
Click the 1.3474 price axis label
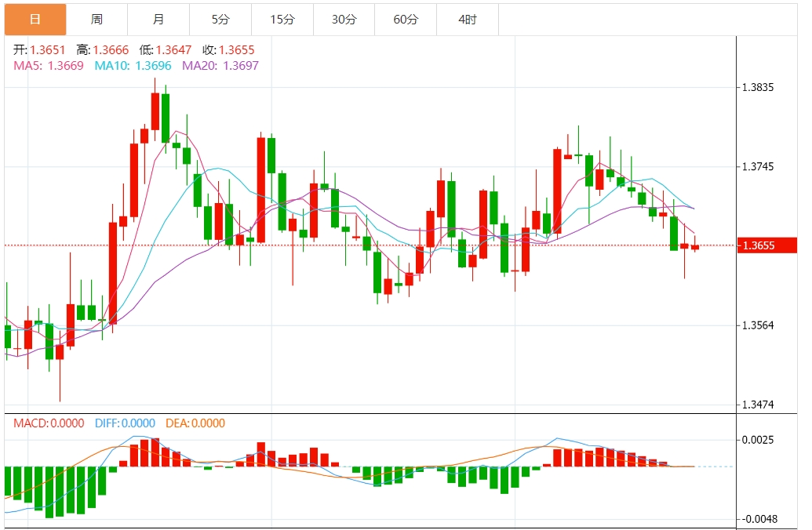coord(758,405)
